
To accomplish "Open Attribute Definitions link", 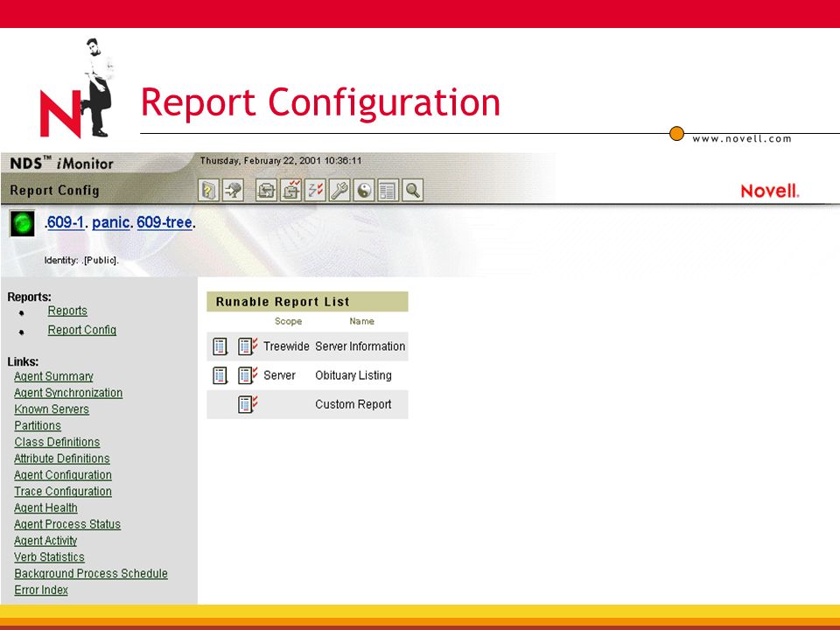I will [x=61, y=458].
